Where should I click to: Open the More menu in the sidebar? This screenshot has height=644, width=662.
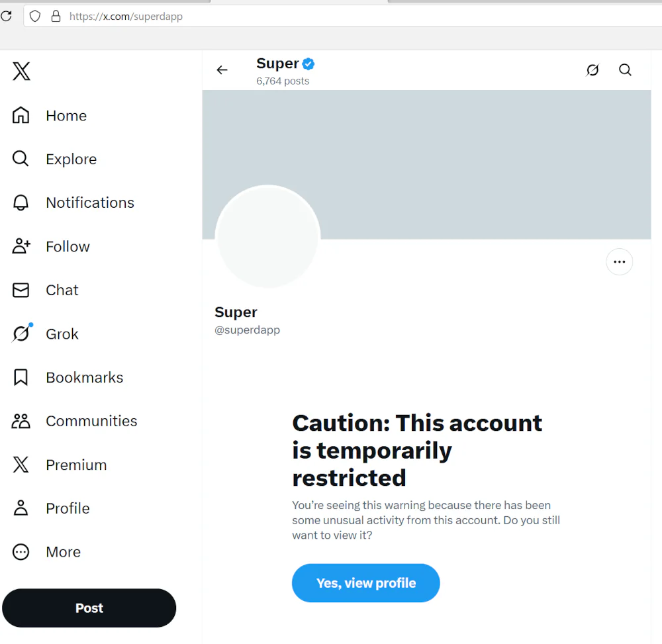[21, 551]
